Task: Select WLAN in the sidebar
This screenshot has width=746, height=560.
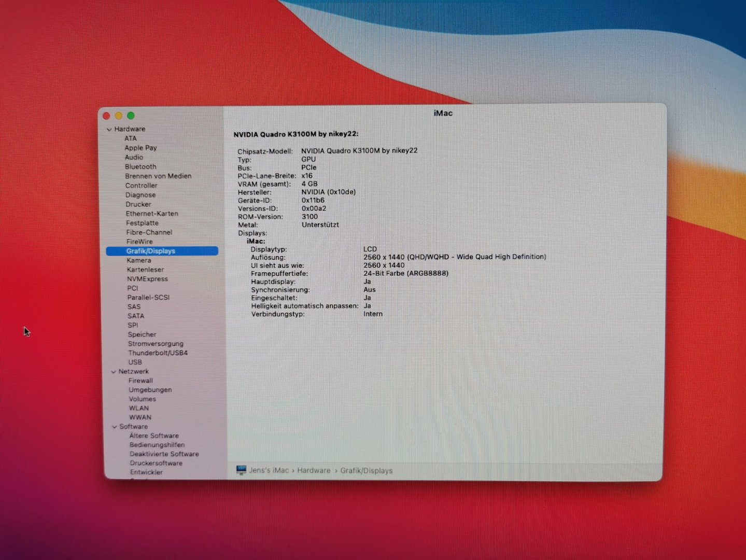Action: click(x=139, y=408)
